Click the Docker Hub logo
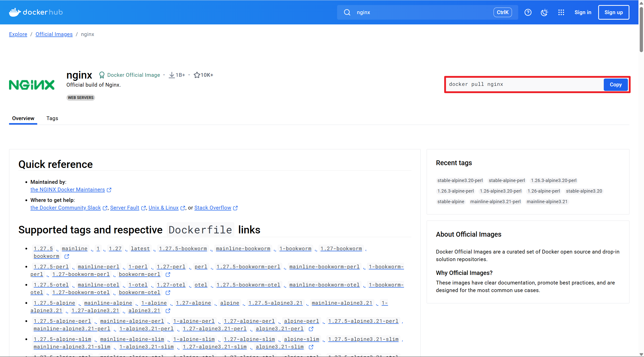 pos(36,12)
